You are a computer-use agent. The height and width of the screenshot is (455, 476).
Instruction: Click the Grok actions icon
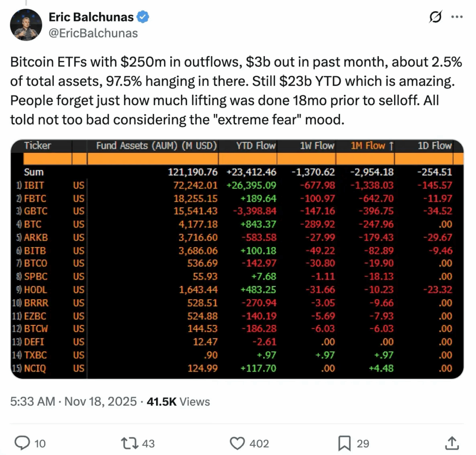click(x=435, y=17)
